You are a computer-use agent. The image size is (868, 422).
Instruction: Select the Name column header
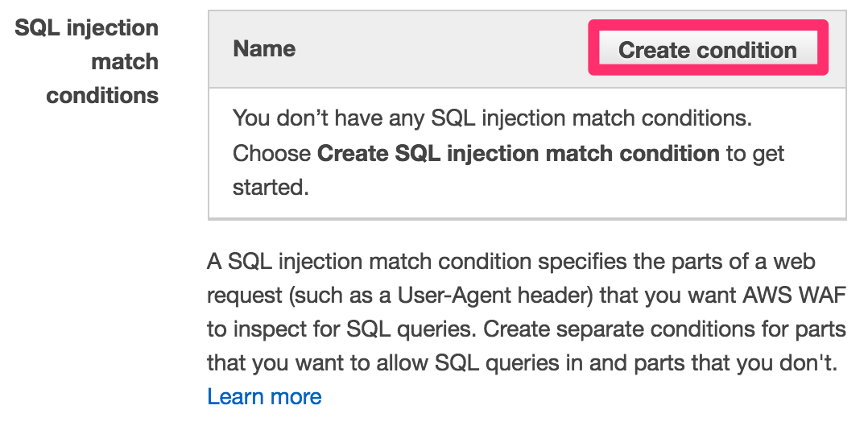click(x=264, y=49)
